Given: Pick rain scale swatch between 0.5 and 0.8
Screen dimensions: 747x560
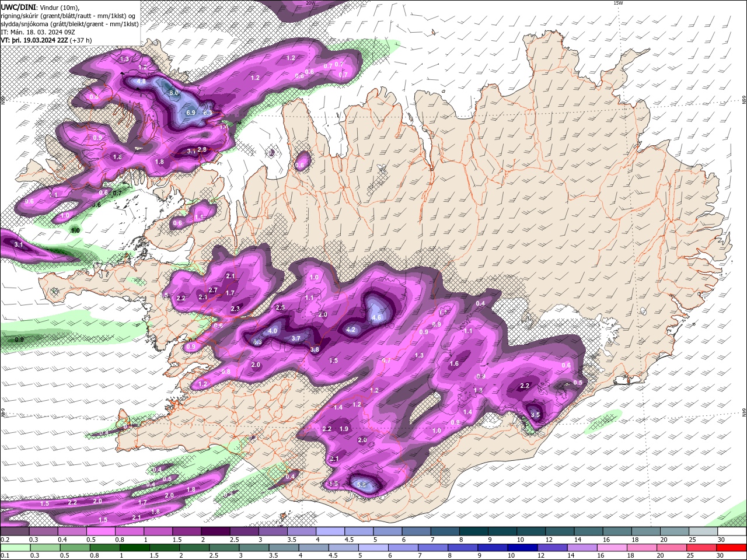Looking at the screenshot, I should coord(74,547).
